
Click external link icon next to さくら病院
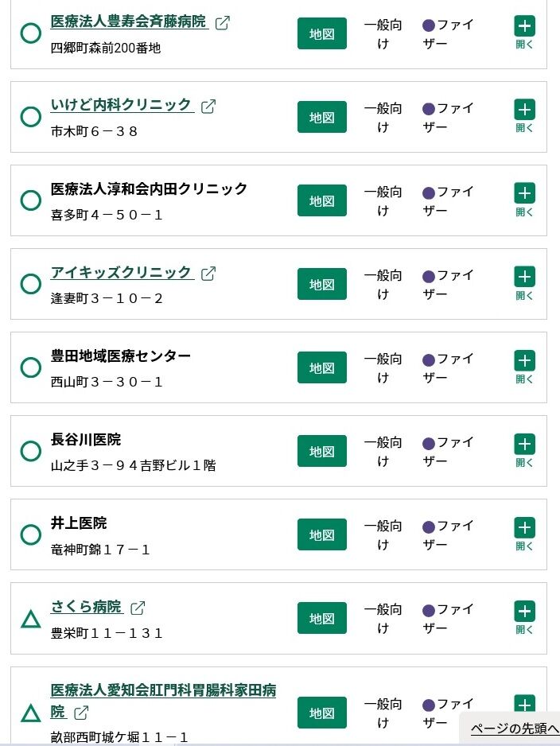[x=138, y=608]
